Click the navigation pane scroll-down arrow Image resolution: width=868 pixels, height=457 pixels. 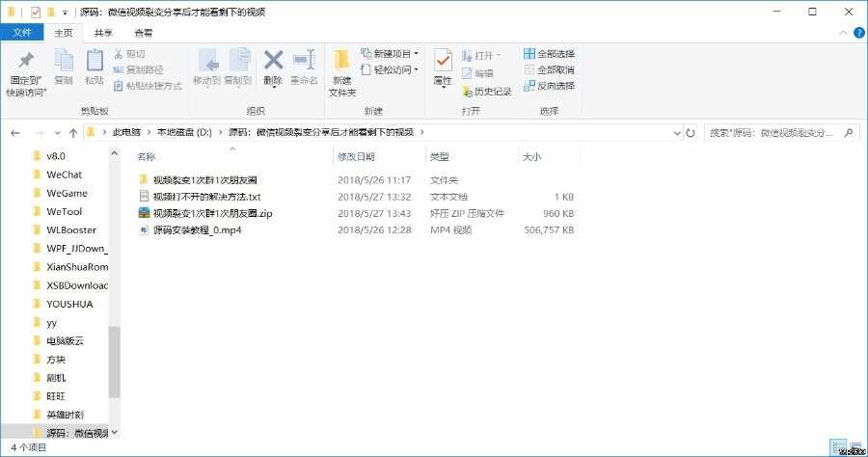pyautogui.click(x=114, y=432)
